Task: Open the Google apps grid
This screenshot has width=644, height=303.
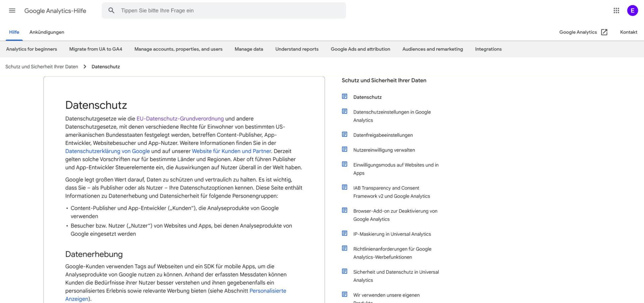Action: 616,10
